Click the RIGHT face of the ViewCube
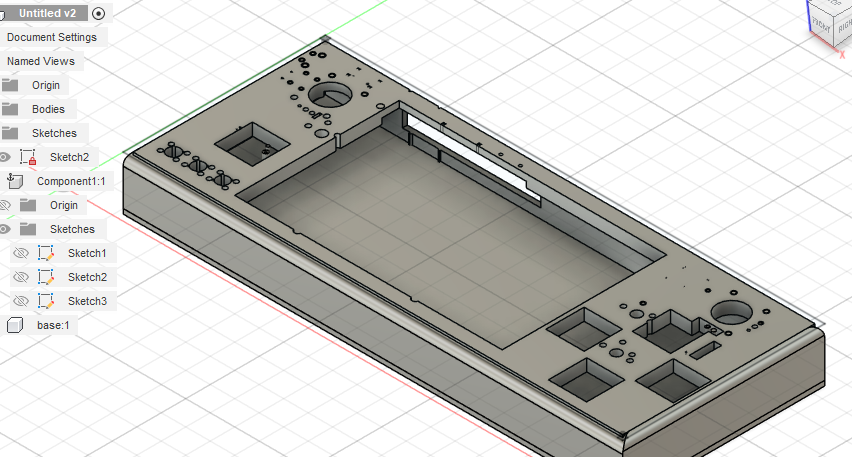This screenshot has width=852, height=457. 844,22
